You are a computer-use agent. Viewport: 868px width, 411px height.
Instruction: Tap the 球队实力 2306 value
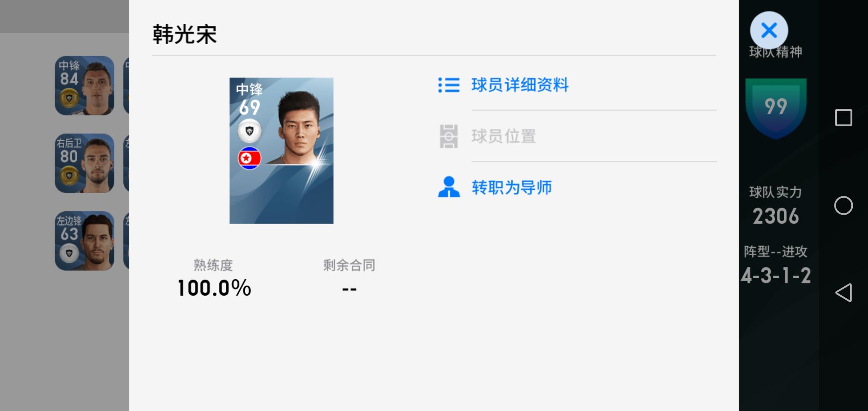tap(776, 216)
